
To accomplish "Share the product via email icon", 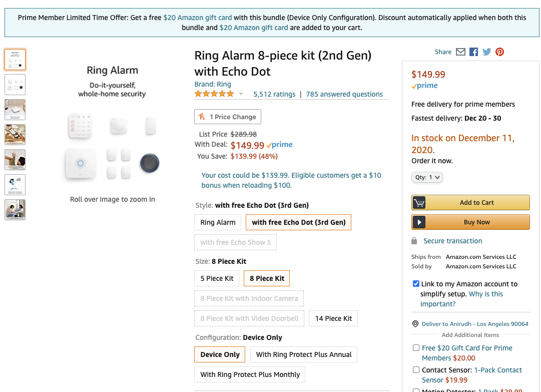I will pos(460,52).
